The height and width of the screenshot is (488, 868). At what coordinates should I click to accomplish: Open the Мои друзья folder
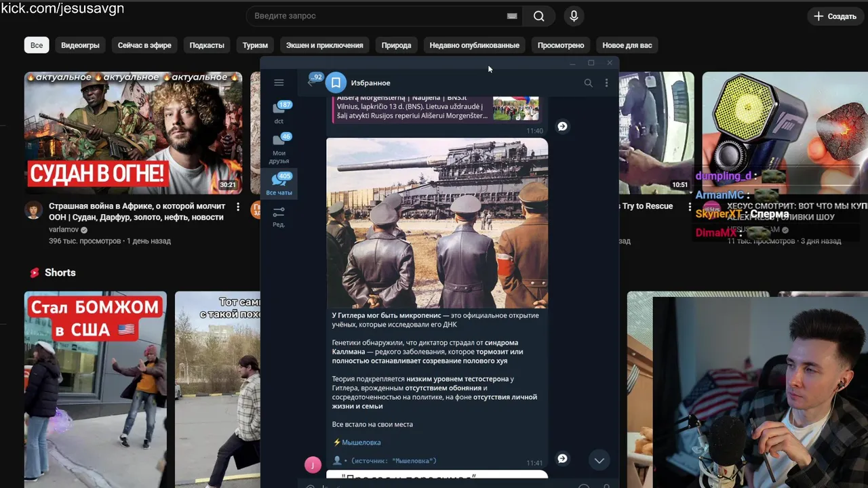(x=279, y=148)
